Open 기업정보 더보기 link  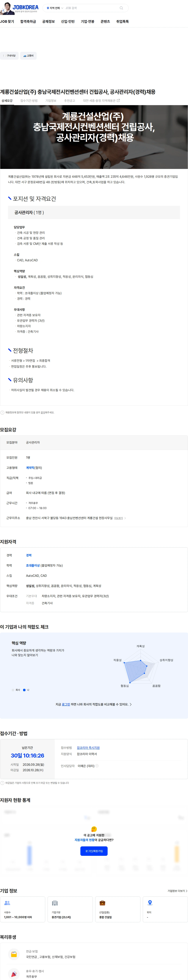(177, 891)
